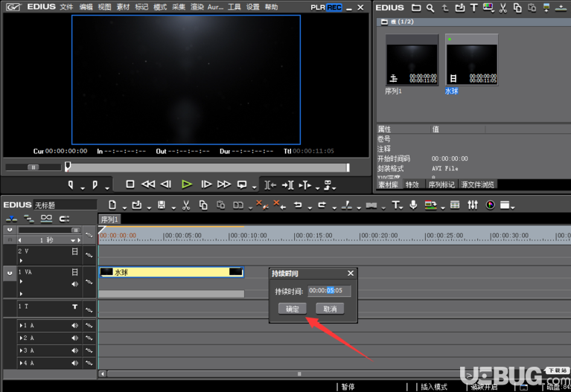Screen dimensions: 571x392
Task: Click 确定 in duration dialog
Action: coord(293,309)
